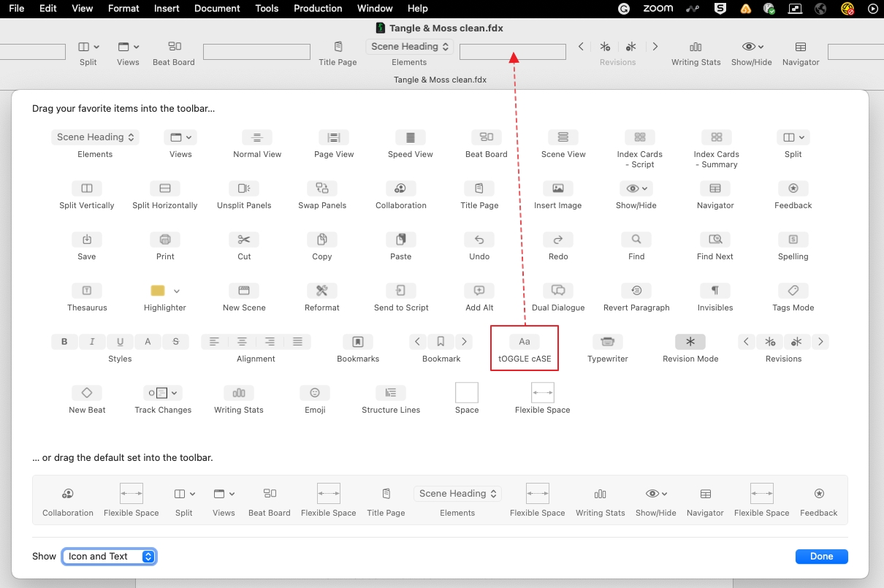Open the Production menu
Viewport: 884px width, 588px height.
pos(318,9)
